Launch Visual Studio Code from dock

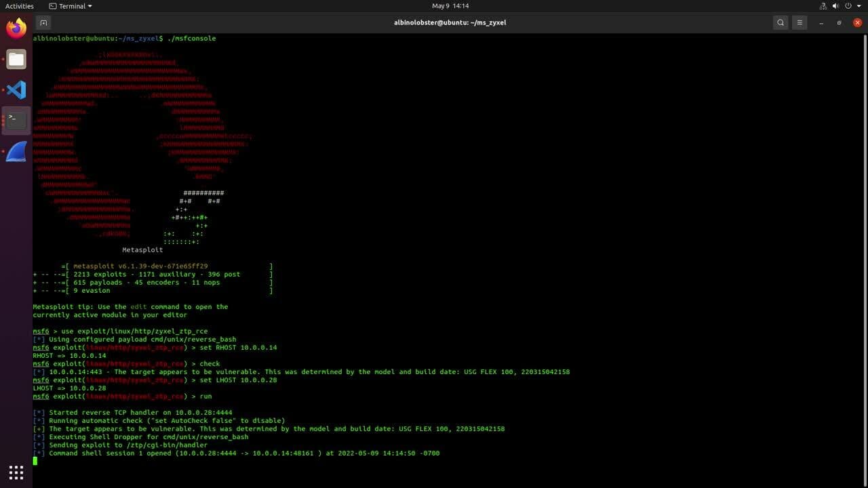coord(16,89)
